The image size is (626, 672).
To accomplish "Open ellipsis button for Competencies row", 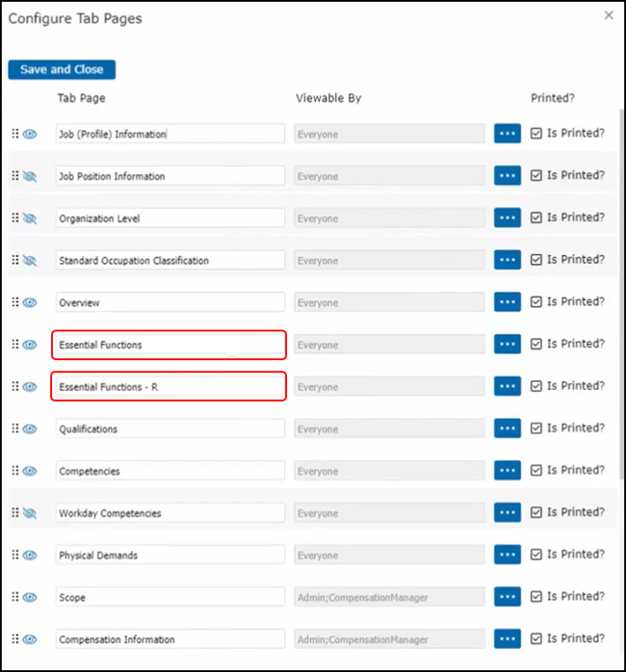I will pyautogui.click(x=508, y=471).
